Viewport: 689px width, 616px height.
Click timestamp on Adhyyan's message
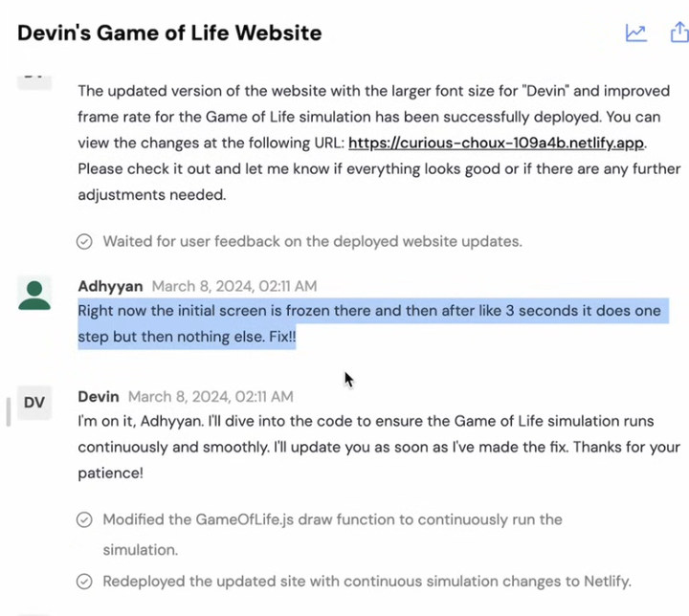(x=234, y=286)
